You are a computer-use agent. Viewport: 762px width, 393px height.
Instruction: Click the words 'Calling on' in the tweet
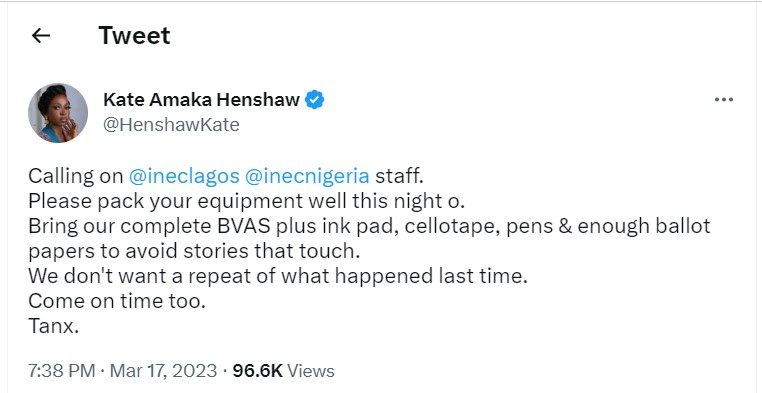75,175
